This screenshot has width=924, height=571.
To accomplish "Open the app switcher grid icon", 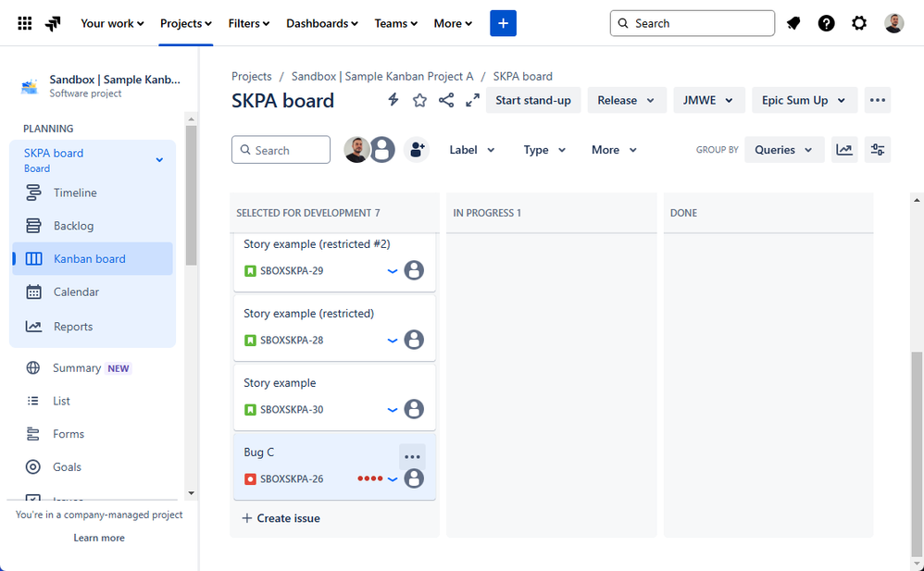I will click(x=25, y=23).
